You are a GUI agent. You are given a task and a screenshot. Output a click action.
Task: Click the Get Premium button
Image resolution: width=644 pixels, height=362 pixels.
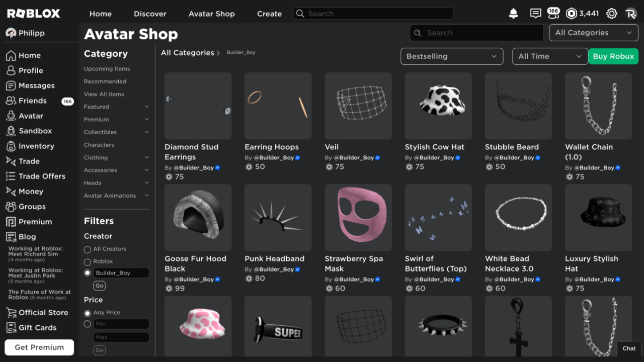39,347
